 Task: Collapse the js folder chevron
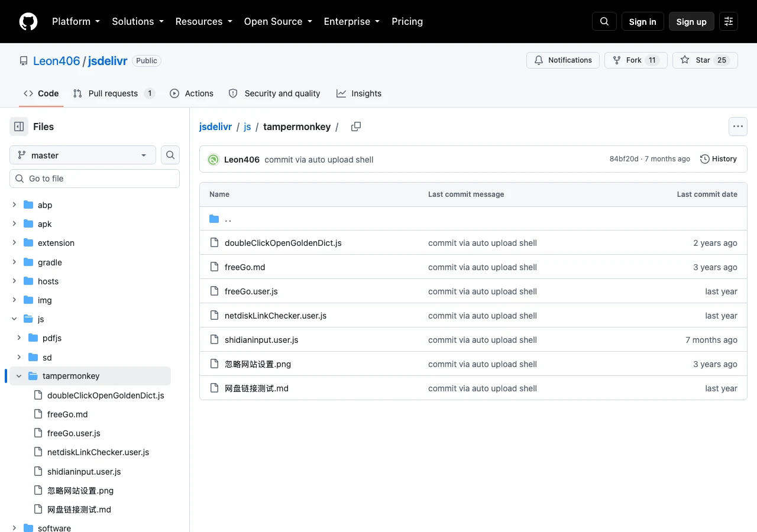click(x=14, y=319)
